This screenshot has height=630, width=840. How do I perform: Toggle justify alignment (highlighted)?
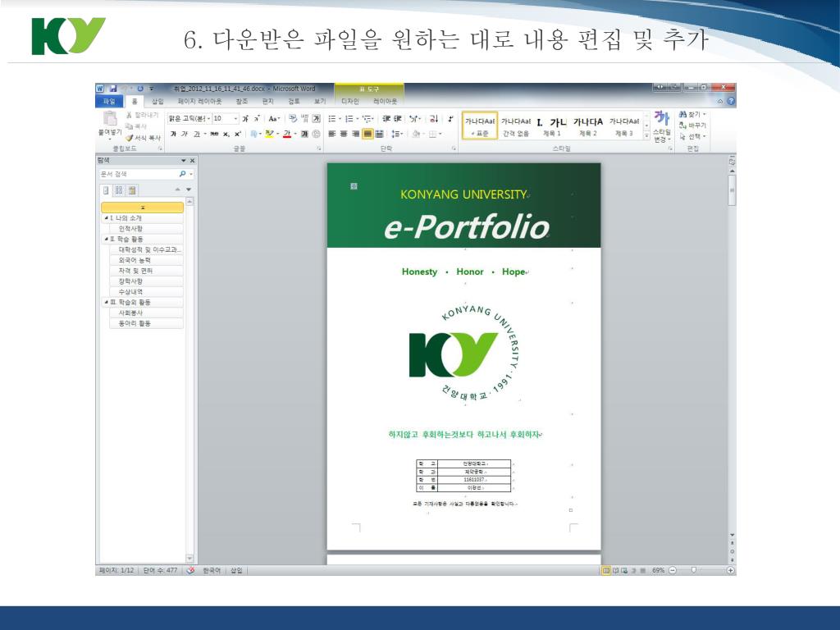367,134
